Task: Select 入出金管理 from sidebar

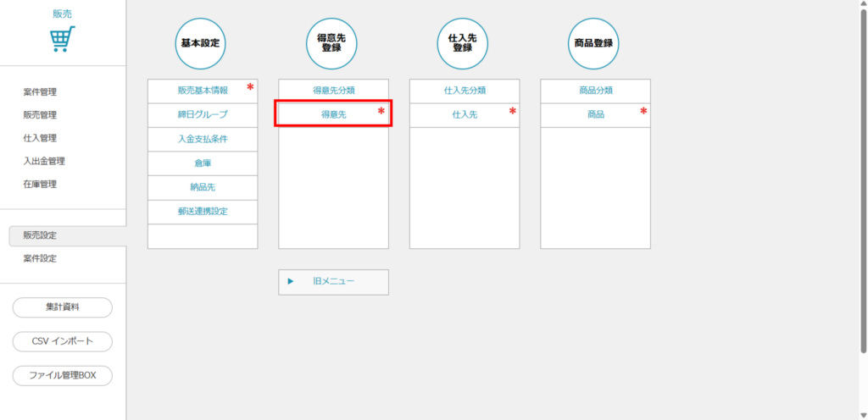Action: point(44,161)
